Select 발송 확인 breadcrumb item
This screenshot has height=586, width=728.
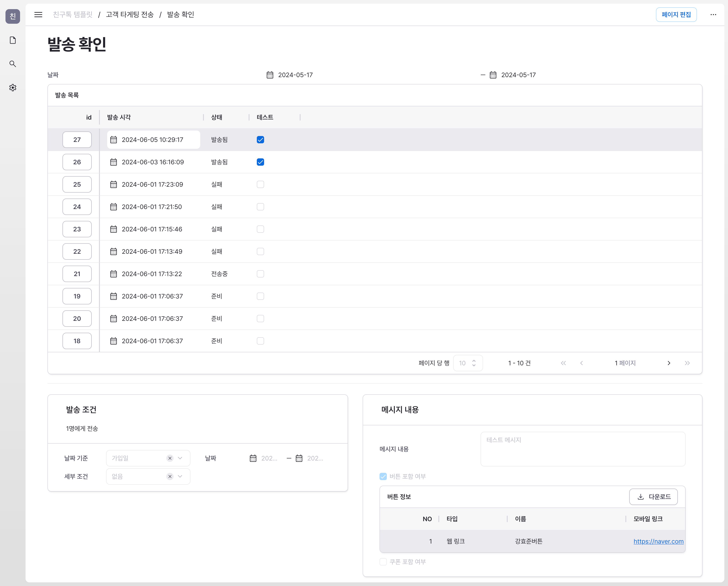pos(180,15)
